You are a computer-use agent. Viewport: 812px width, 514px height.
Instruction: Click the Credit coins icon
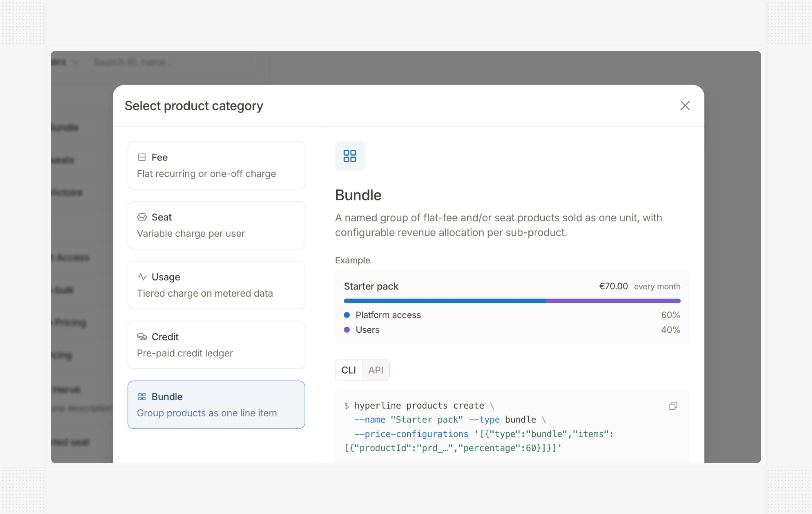142,336
